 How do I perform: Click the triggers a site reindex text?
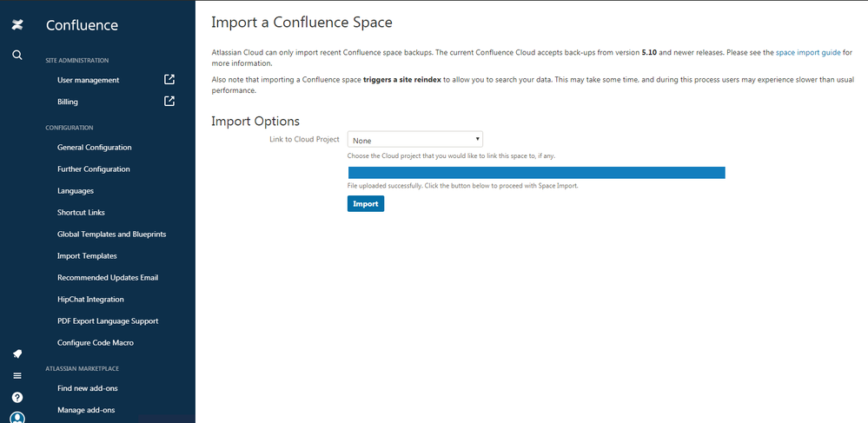pos(402,80)
